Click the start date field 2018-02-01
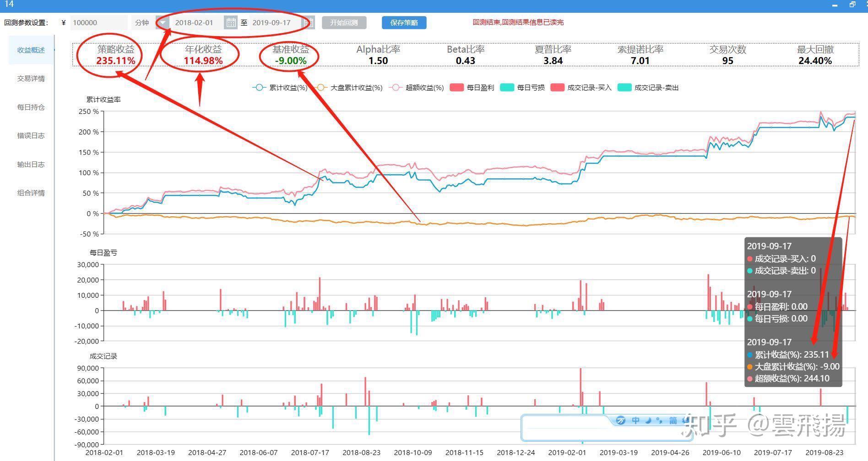Viewport: 868px width, 461px height. (197, 22)
